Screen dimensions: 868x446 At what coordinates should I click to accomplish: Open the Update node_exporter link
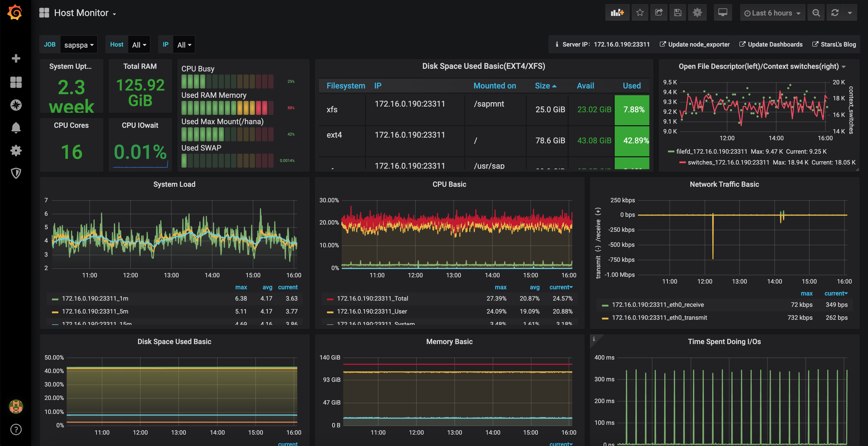pyautogui.click(x=695, y=44)
